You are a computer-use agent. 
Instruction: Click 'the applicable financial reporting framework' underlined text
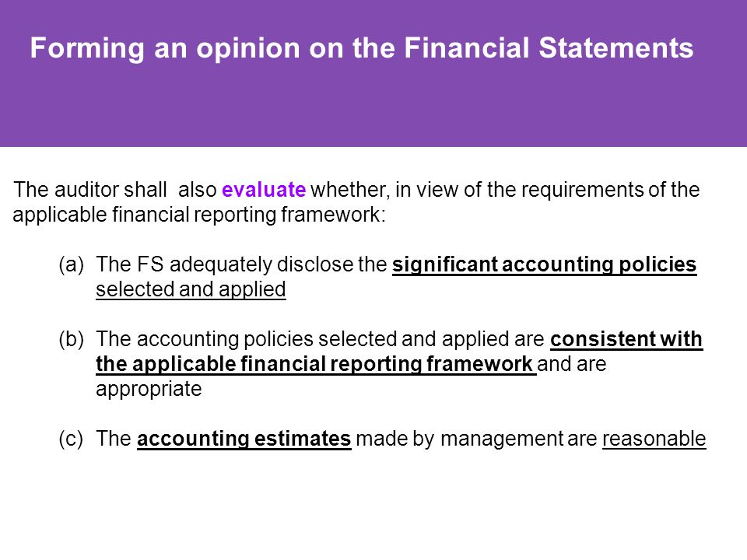coord(314,364)
